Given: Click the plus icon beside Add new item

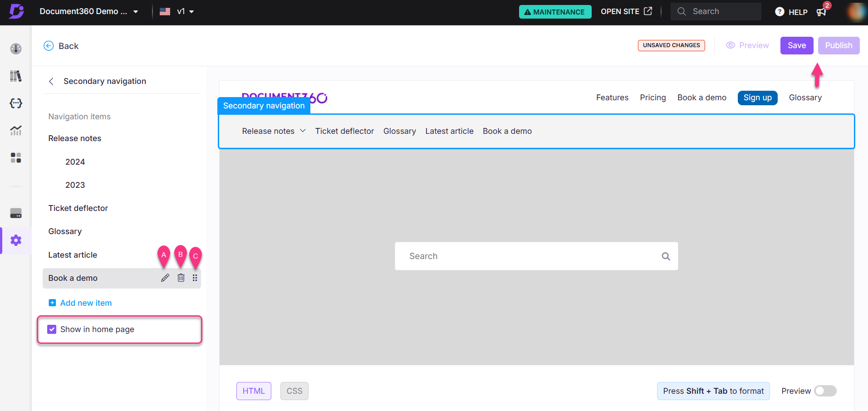Looking at the screenshot, I should tap(52, 303).
